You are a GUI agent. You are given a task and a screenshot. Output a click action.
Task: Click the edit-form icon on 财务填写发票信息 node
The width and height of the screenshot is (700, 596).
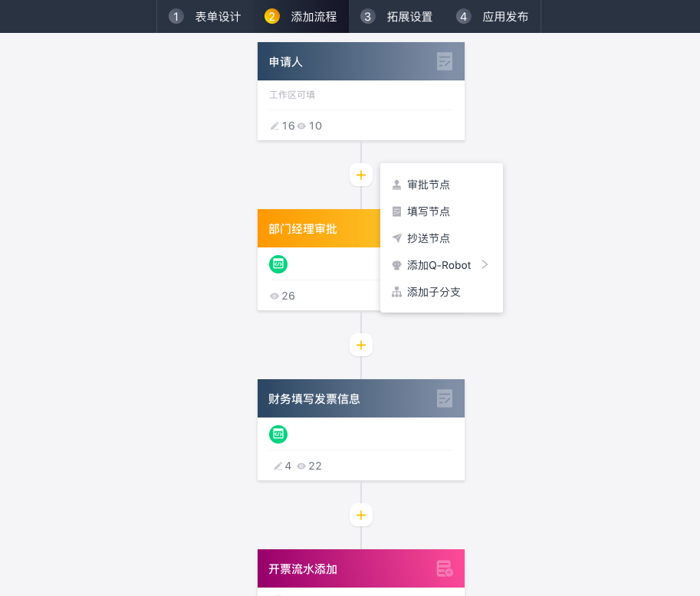pyautogui.click(x=444, y=398)
